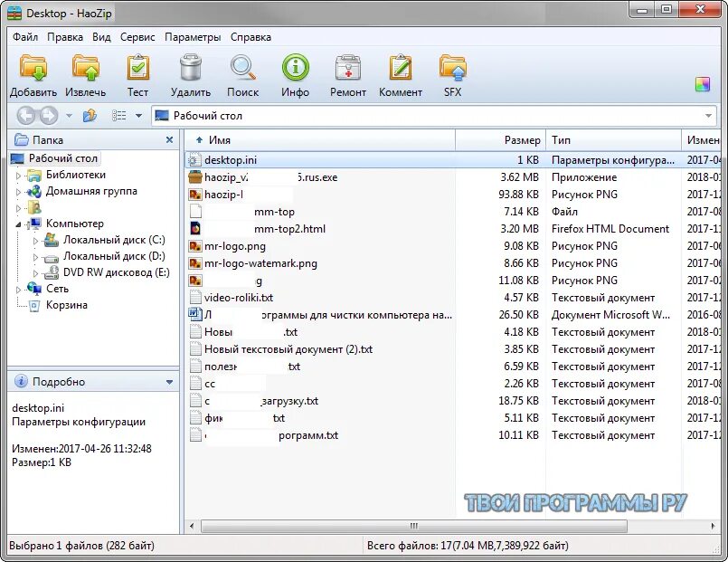
Task: Go up one folder level icon
Action: coord(90,115)
